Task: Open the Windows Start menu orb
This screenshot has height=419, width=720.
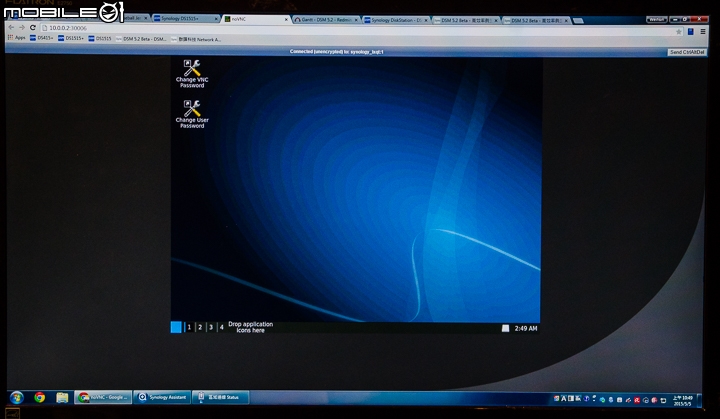Action: 17,397
